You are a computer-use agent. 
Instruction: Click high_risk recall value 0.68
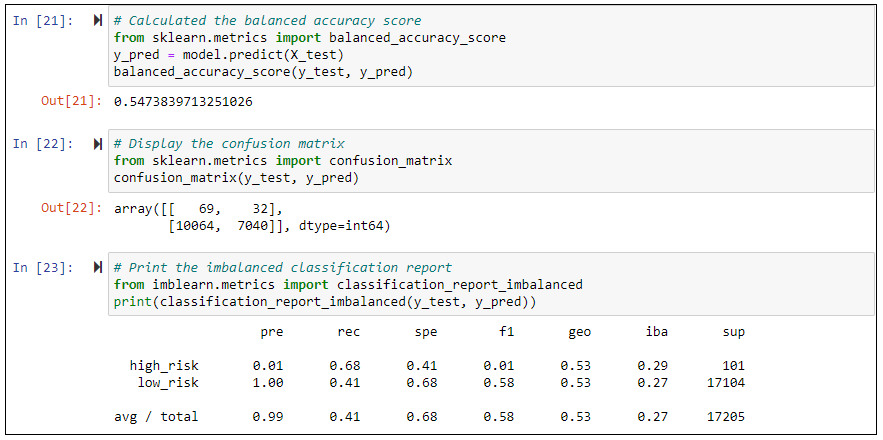(345, 366)
